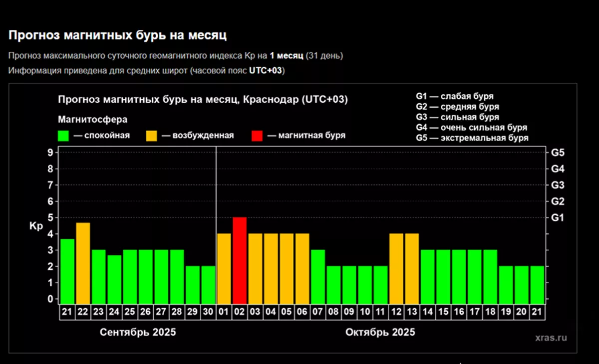Click the yellow 'возбужденная' legend swatch
The width and height of the screenshot is (599, 364).
[152, 136]
